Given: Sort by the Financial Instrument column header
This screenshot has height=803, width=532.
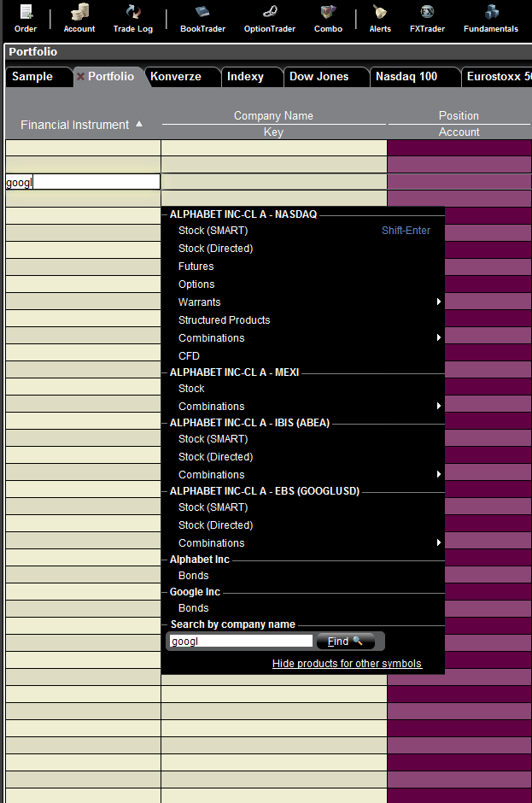Looking at the screenshot, I should click(75, 125).
